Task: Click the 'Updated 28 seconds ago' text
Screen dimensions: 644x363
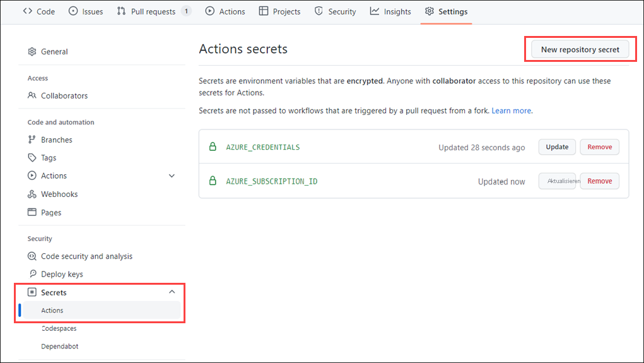Action: [481, 148]
